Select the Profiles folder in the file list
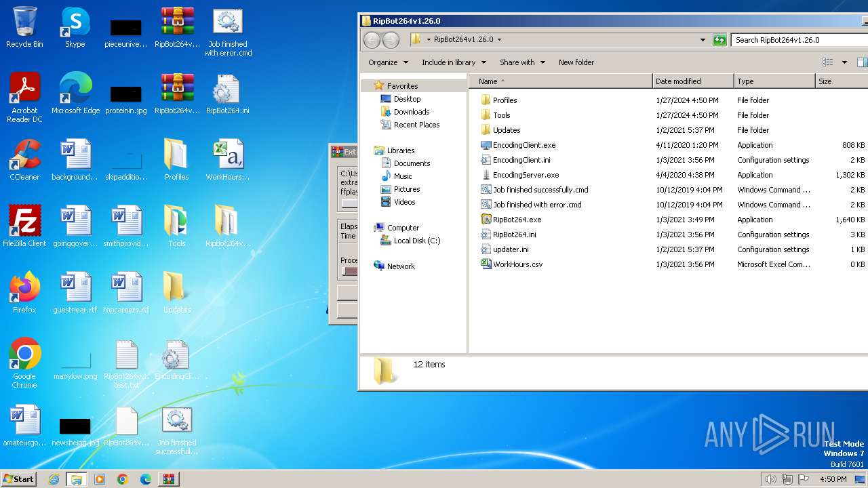This screenshot has height=488, width=868. (505, 100)
